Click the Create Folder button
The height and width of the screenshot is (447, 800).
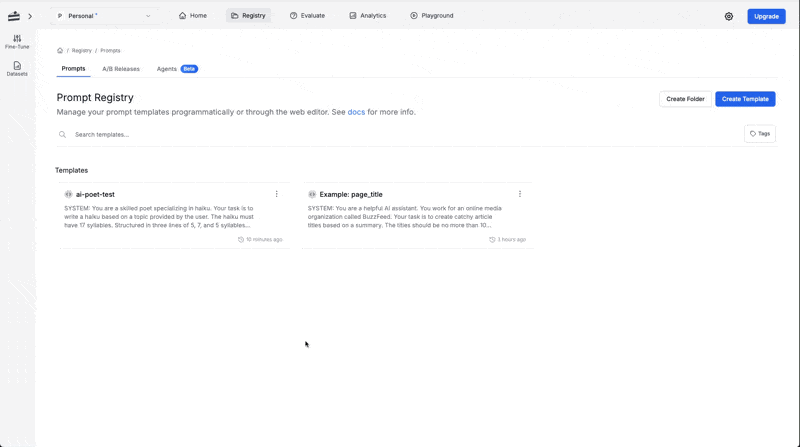[685, 99]
